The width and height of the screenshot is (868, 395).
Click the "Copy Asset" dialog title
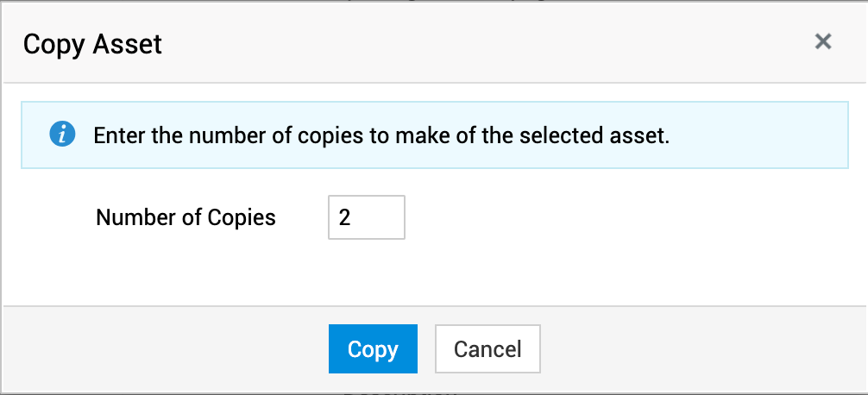(x=92, y=43)
